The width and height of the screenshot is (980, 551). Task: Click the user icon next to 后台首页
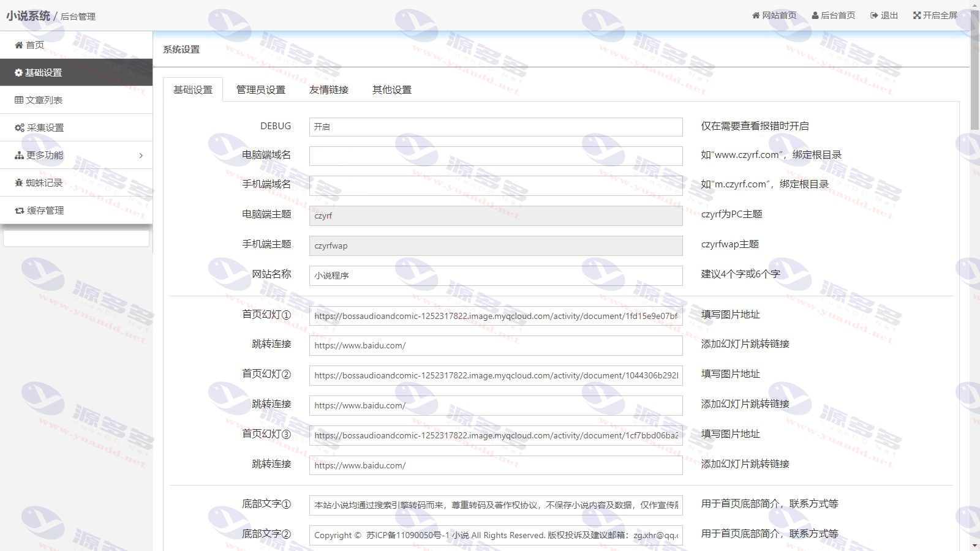click(x=815, y=15)
